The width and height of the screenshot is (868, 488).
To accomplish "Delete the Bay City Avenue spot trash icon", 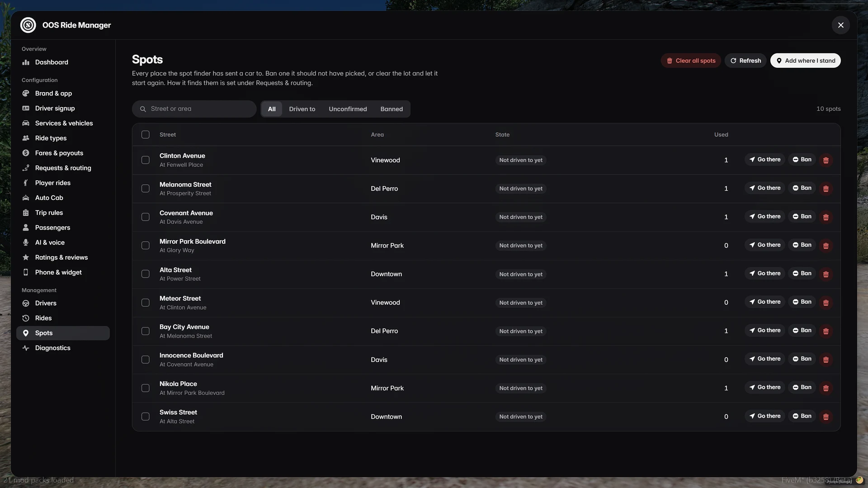I will [x=826, y=331].
